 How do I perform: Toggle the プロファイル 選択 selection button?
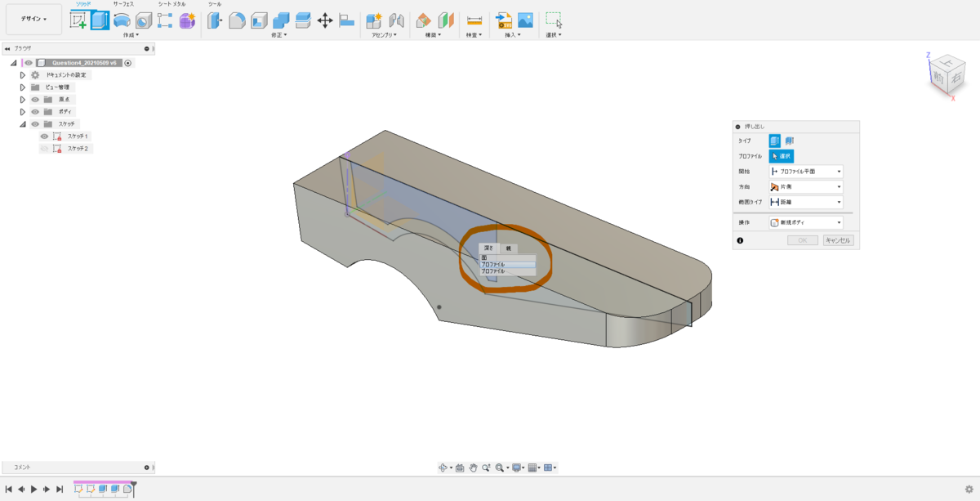point(781,156)
